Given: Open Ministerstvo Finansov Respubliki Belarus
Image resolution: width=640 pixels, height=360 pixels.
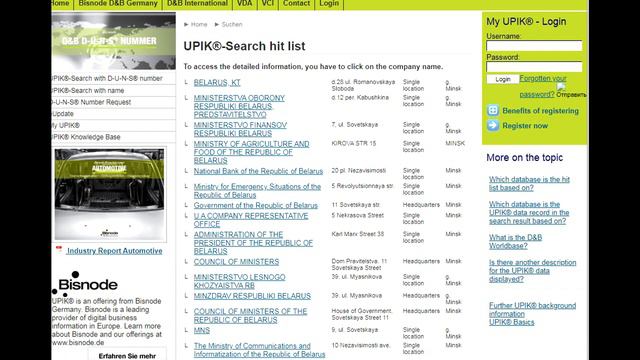Looking at the screenshot, I should tap(240, 129).
